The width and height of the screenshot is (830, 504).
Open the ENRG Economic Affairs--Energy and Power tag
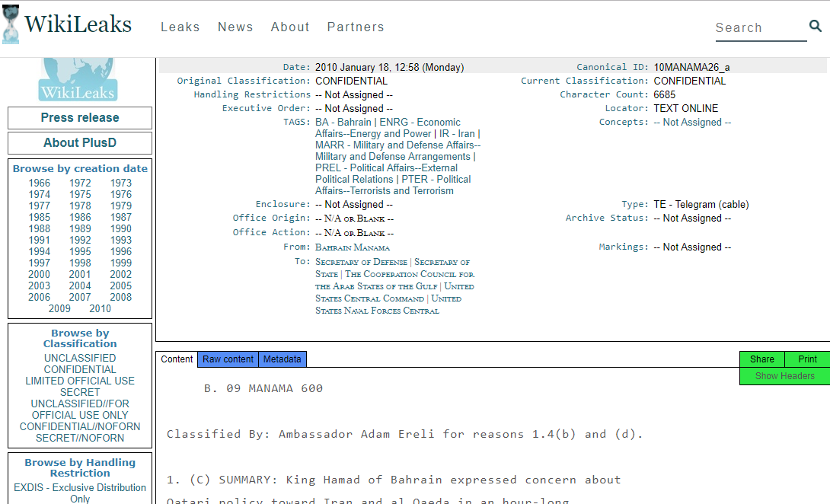pos(388,128)
